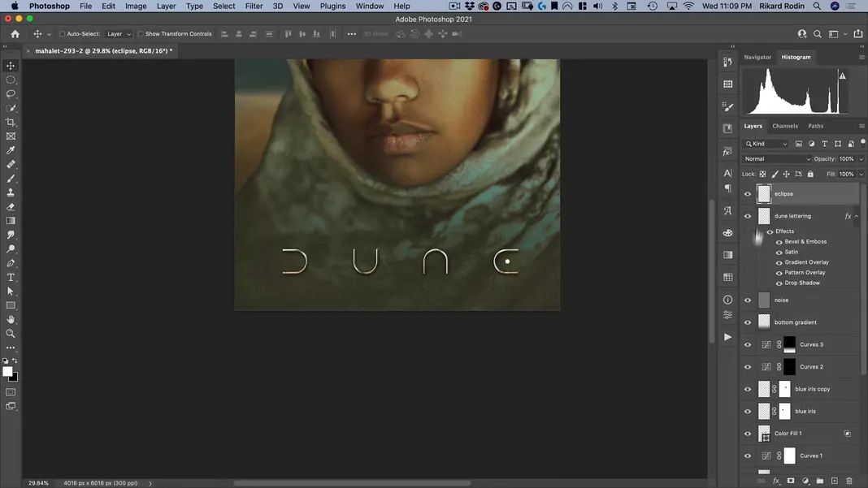Open the Spotlight search in menu bar
The width and height of the screenshot is (868, 488).
[x=817, y=6]
